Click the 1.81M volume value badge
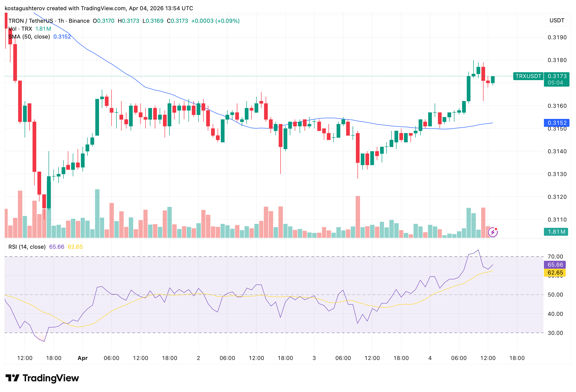Screen dimensions: 576x392 [x=556, y=232]
